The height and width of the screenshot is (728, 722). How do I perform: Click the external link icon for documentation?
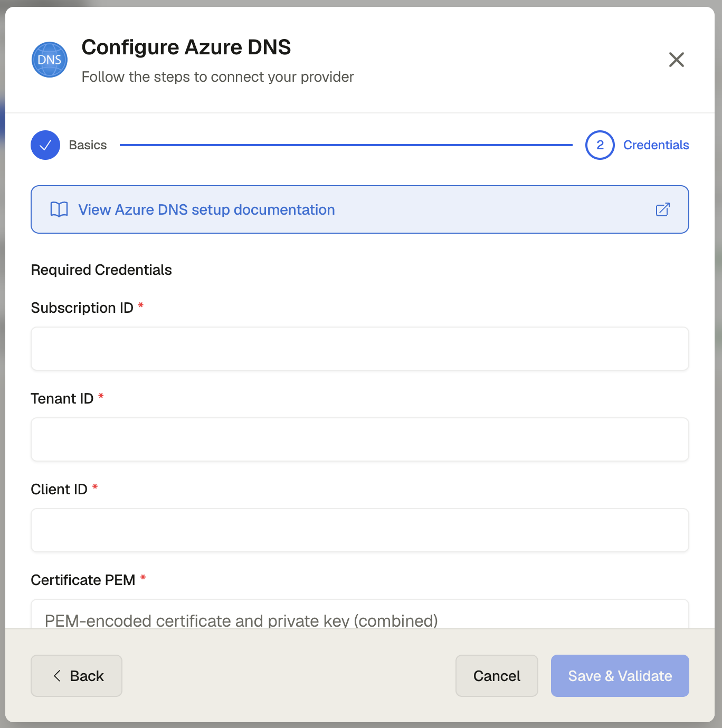click(663, 209)
